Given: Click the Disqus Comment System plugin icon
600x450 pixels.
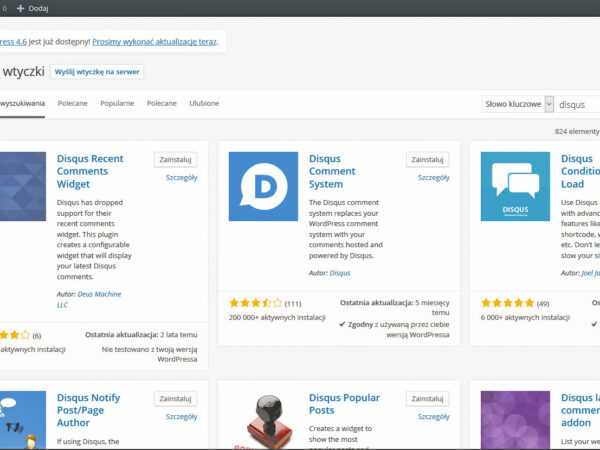Looking at the screenshot, I should point(263,186).
